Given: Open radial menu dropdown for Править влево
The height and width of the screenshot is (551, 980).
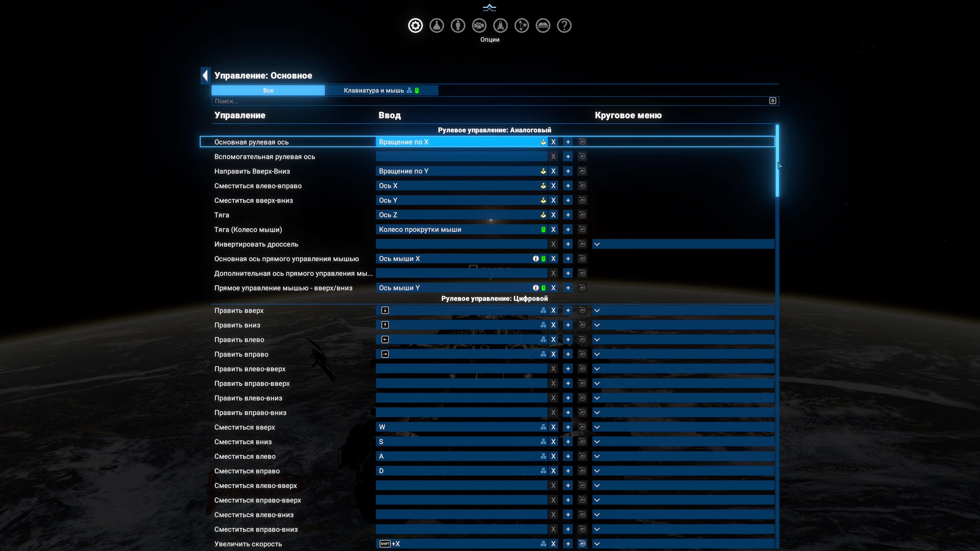Looking at the screenshot, I should (x=683, y=340).
